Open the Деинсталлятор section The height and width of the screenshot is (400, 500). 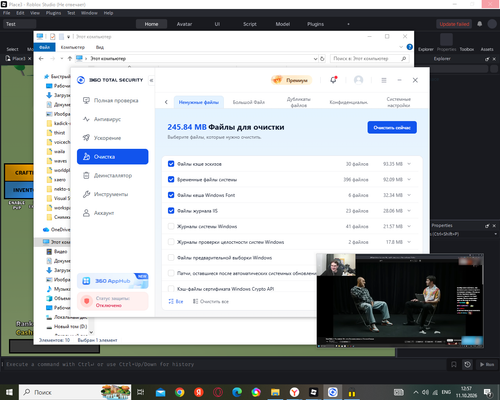click(x=112, y=175)
